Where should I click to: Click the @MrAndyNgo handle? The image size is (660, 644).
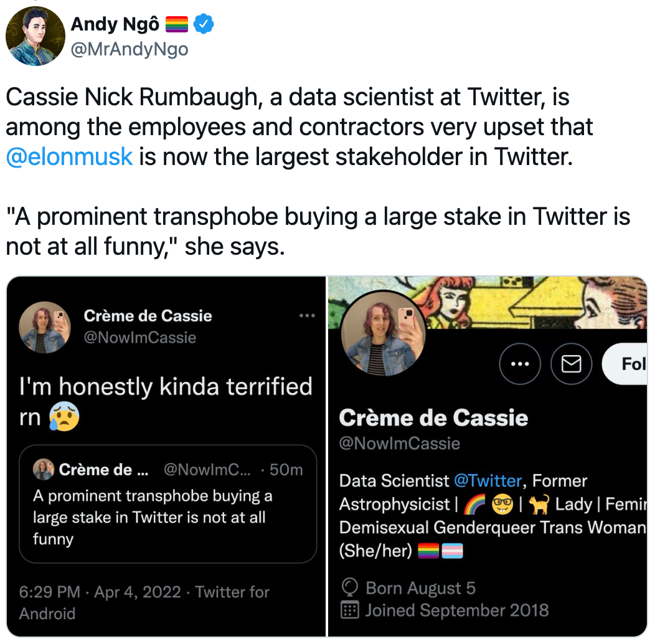pyautogui.click(x=130, y=49)
